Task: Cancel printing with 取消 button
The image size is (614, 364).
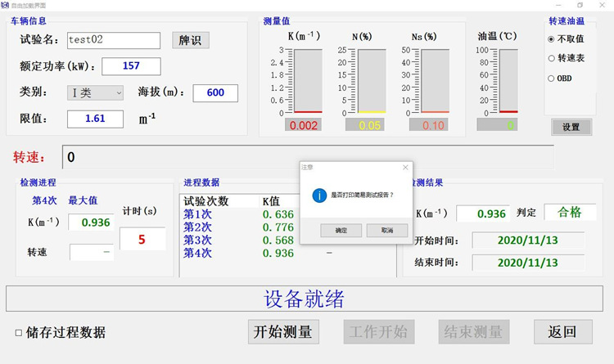Action: 387,231
